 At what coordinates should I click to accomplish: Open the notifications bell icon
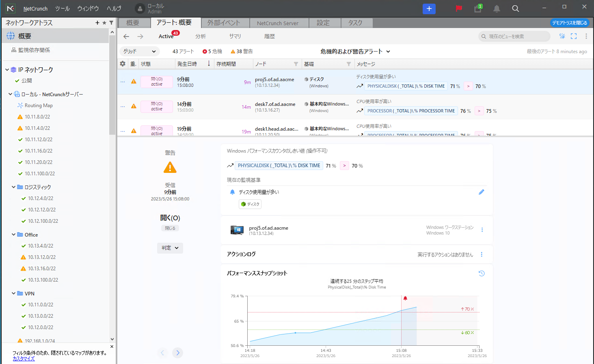pos(497,9)
